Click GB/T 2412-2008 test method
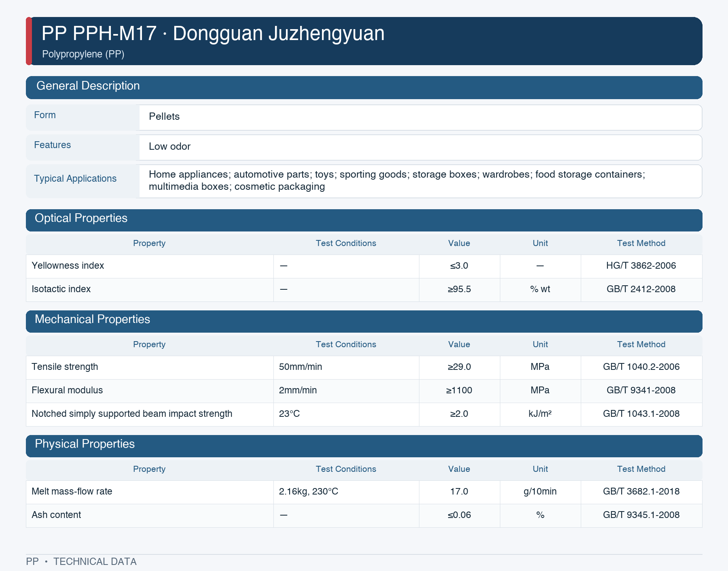 (641, 289)
